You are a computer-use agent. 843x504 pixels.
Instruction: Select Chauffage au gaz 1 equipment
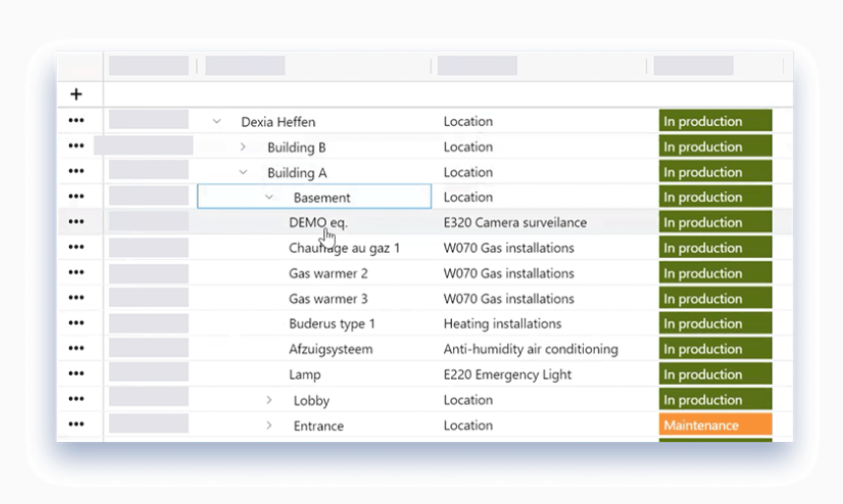coord(344,248)
